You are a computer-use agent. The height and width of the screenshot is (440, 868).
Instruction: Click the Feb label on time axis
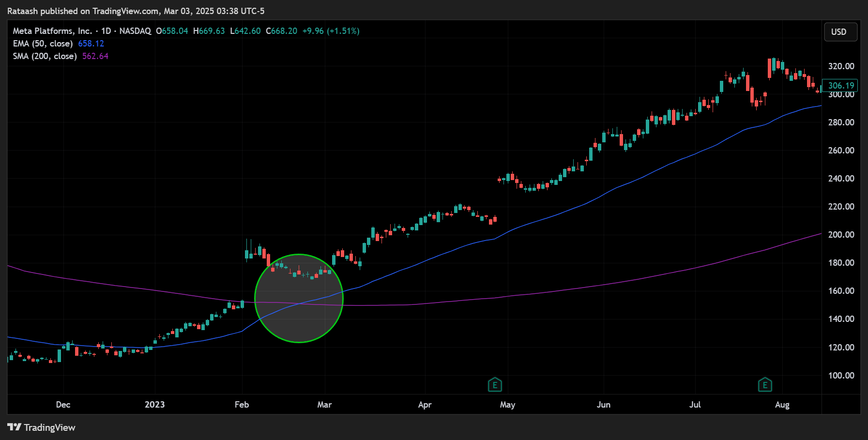coord(242,405)
